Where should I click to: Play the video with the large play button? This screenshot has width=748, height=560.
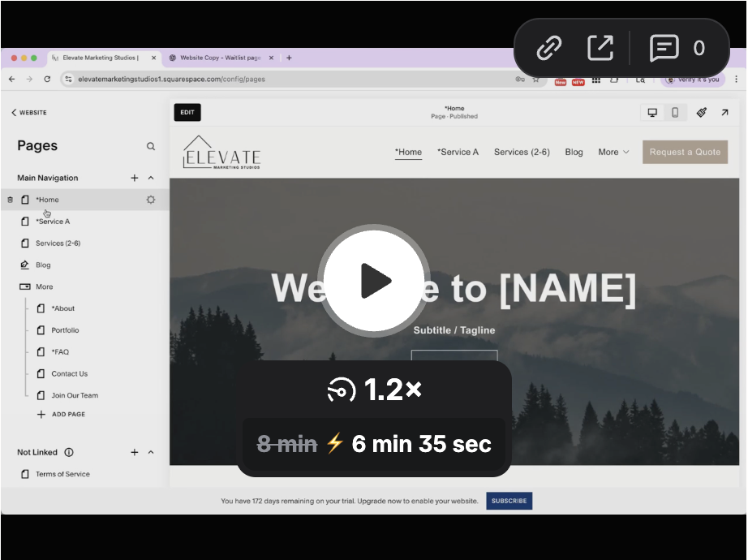click(x=375, y=281)
